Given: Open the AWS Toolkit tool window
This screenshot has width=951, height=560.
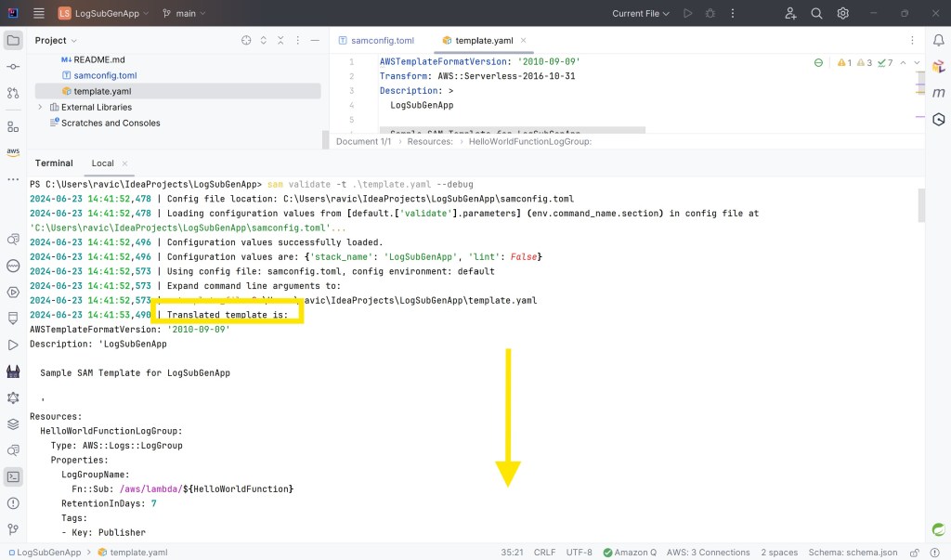Looking at the screenshot, I should (13, 152).
